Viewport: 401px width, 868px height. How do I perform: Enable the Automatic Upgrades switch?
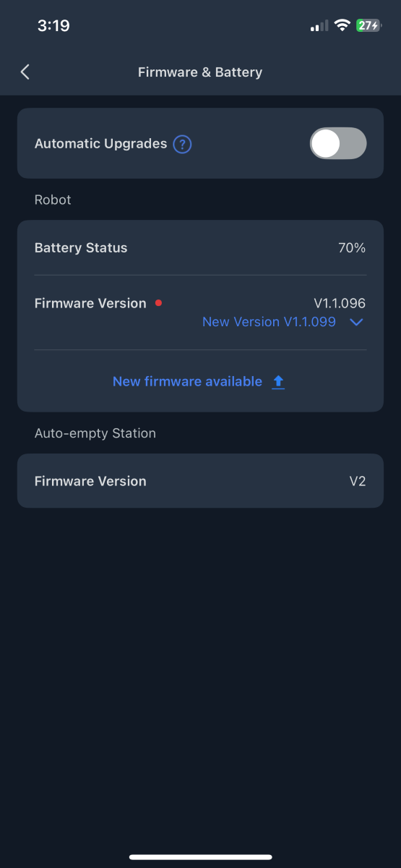(x=338, y=143)
